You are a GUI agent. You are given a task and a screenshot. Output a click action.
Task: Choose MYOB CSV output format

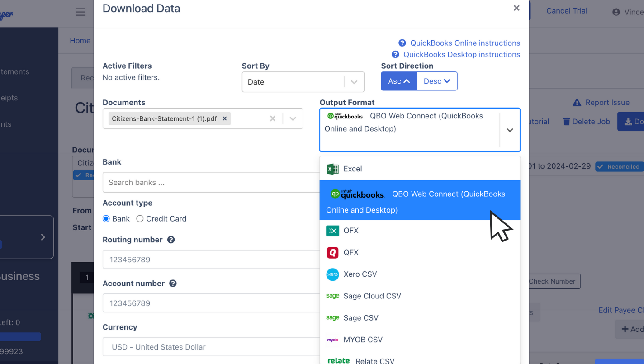pos(420,340)
